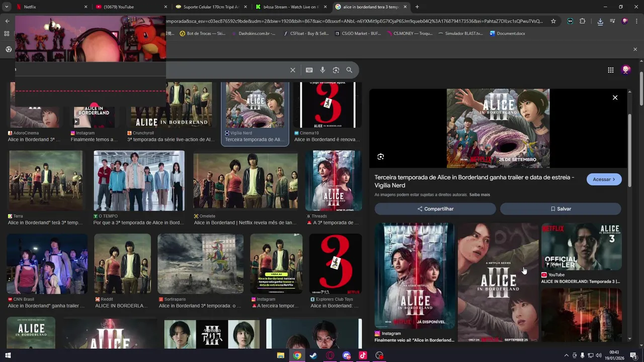Go back to the previous page
The width and height of the screenshot is (644, 362).
pos(7,21)
